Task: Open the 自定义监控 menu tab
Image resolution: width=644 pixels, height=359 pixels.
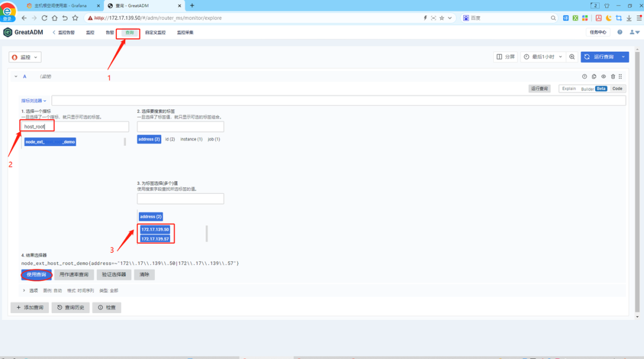Action: click(x=155, y=32)
